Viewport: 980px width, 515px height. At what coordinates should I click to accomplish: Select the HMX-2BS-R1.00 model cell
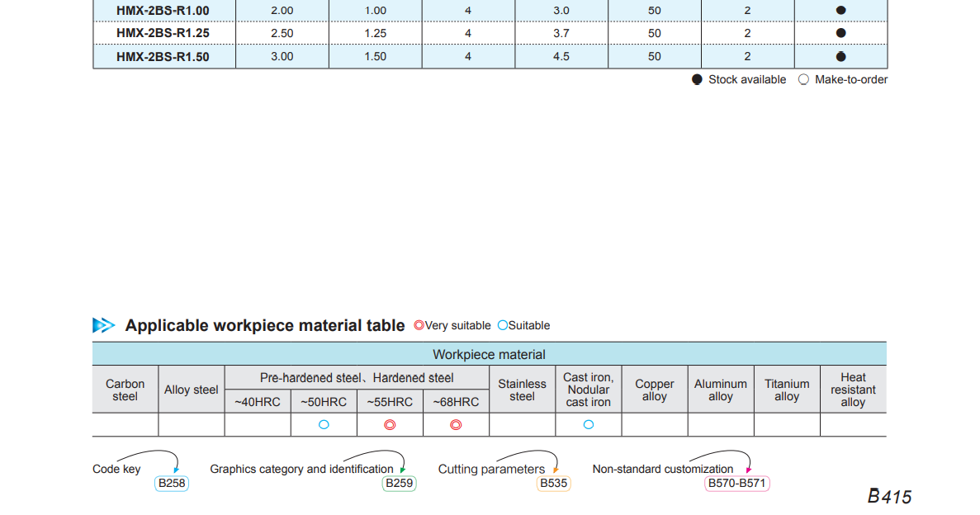163,10
